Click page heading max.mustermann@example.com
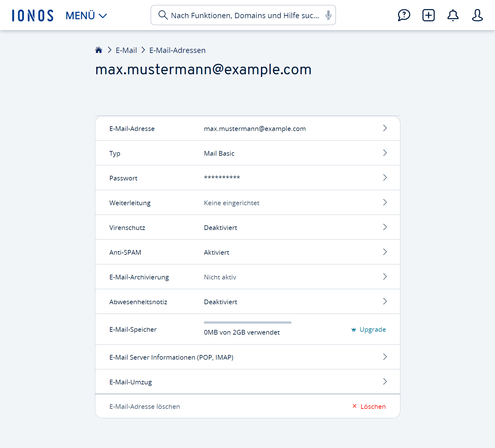 [x=203, y=69]
